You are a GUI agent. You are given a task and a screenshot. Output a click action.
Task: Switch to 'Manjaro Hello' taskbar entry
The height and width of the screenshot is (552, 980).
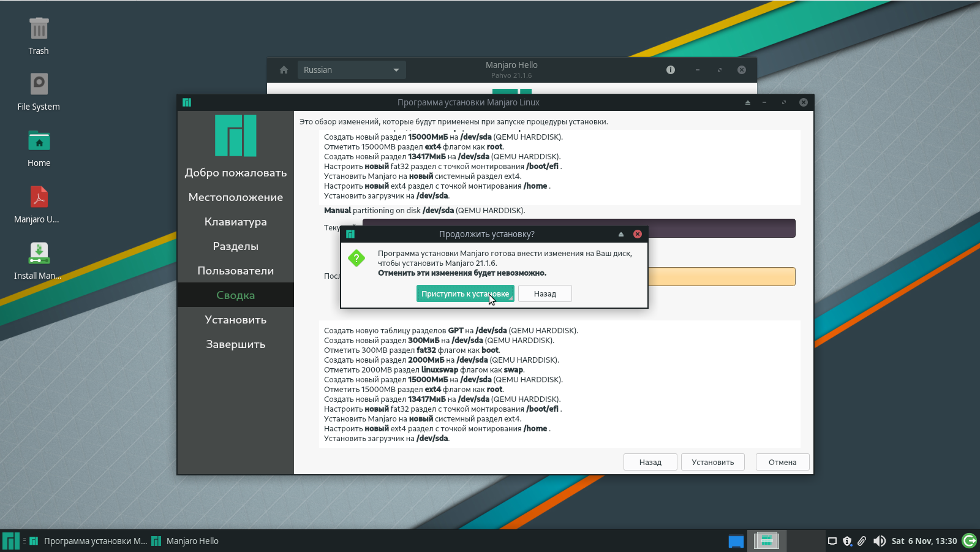point(185,541)
